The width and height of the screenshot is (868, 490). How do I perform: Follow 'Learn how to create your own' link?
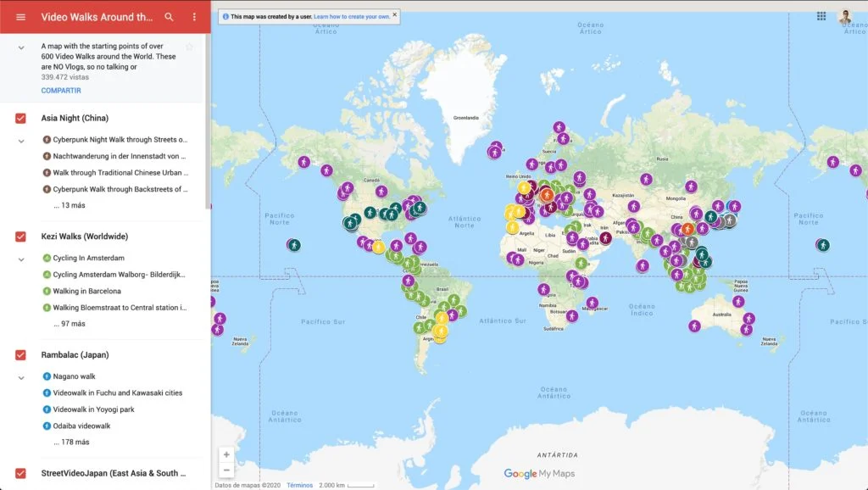click(x=352, y=17)
